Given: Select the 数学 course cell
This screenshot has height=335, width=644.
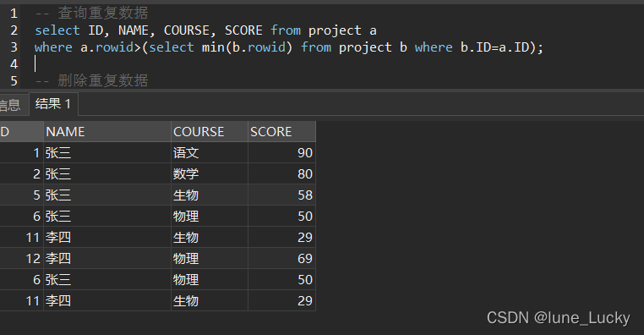Looking at the screenshot, I should tap(210, 174).
